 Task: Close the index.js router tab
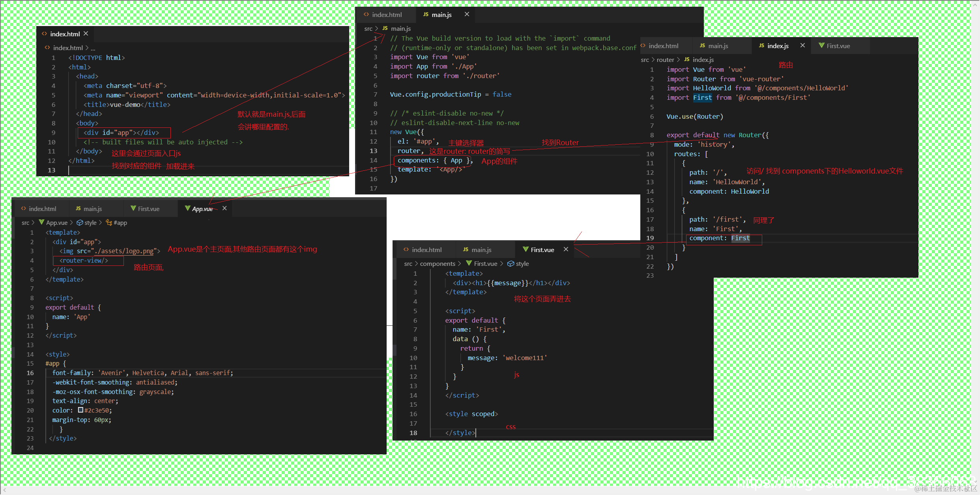802,45
